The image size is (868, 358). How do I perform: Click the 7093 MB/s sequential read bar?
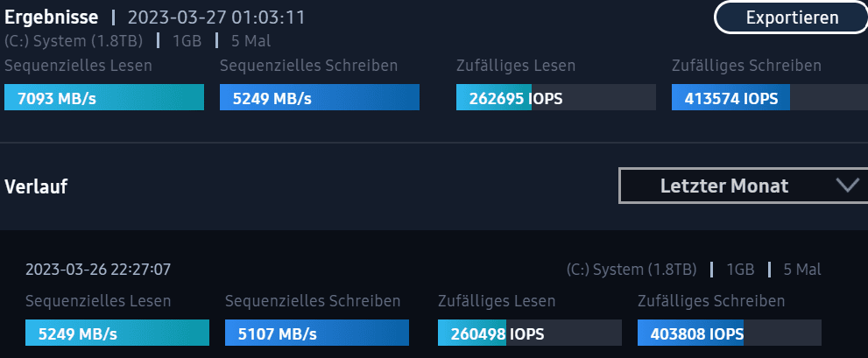click(x=104, y=98)
